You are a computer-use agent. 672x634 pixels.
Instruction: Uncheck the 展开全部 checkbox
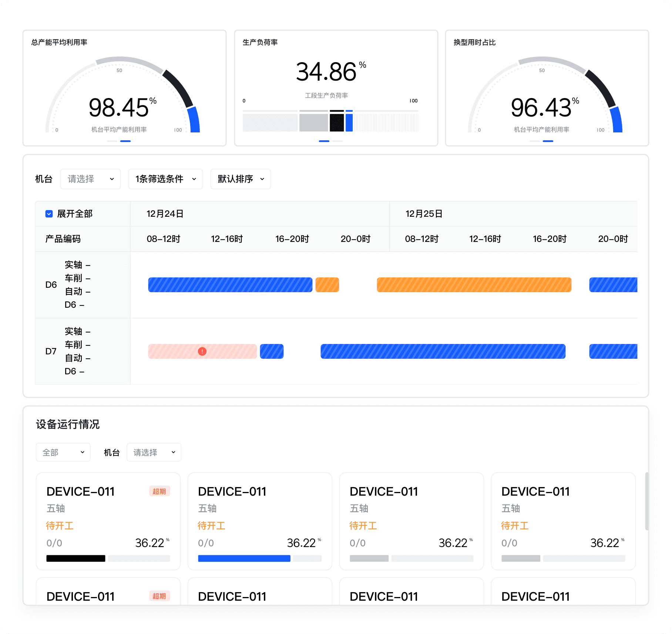[x=49, y=214]
